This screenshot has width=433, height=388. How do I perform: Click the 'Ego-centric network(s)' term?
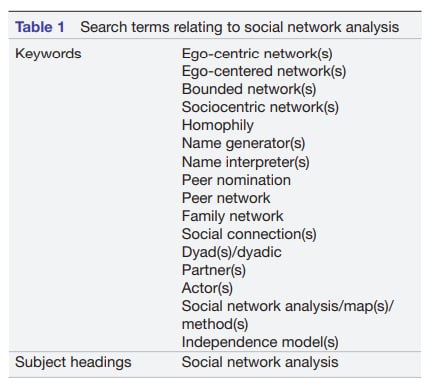pyautogui.click(x=257, y=54)
